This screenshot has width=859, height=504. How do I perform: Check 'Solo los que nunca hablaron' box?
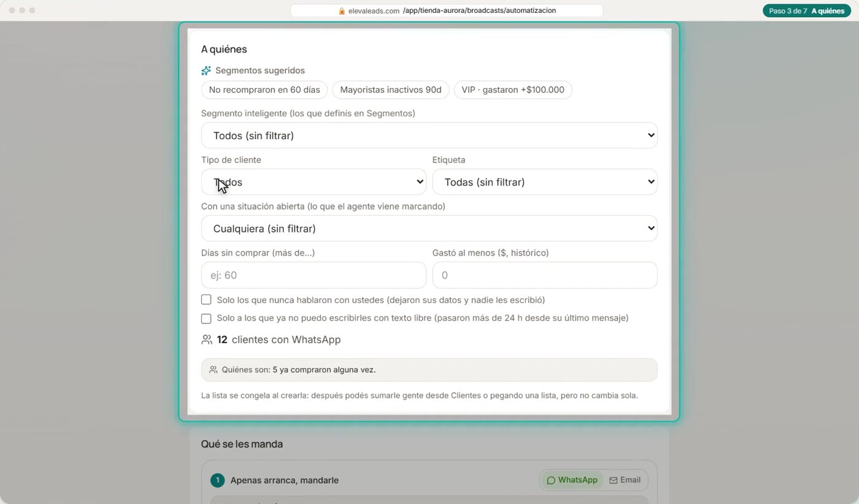(206, 300)
